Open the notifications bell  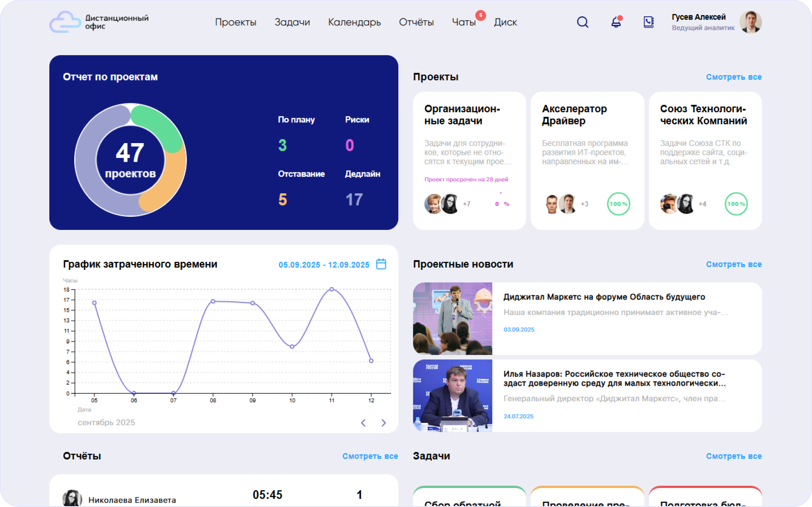tap(616, 22)
